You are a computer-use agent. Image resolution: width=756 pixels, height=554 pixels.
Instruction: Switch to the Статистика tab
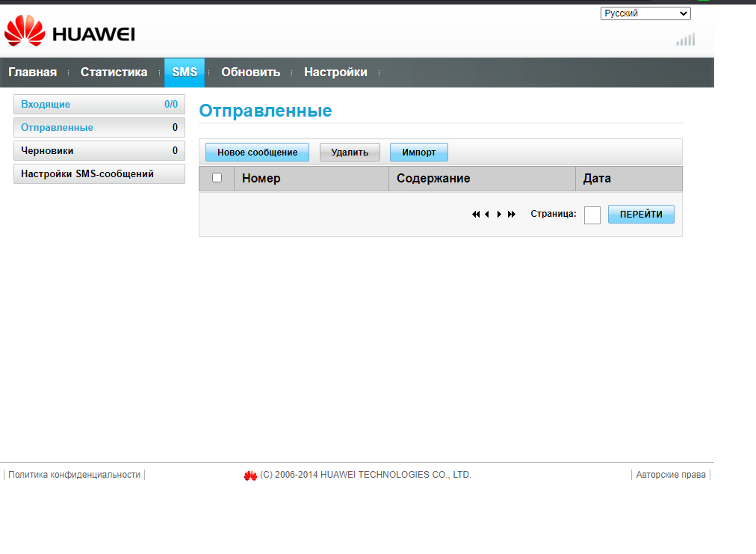pyautogui.click(x=114, y=73)
